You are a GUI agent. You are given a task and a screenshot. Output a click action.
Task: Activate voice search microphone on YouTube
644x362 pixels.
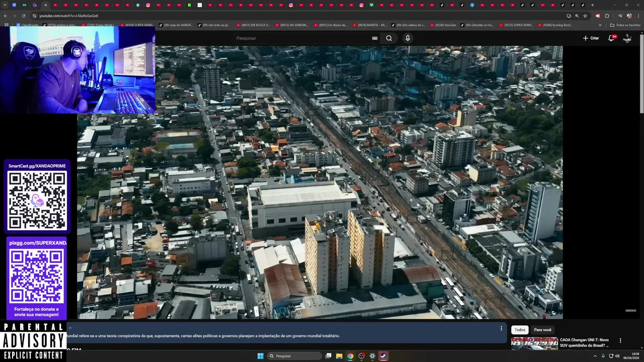coord(408,38)
